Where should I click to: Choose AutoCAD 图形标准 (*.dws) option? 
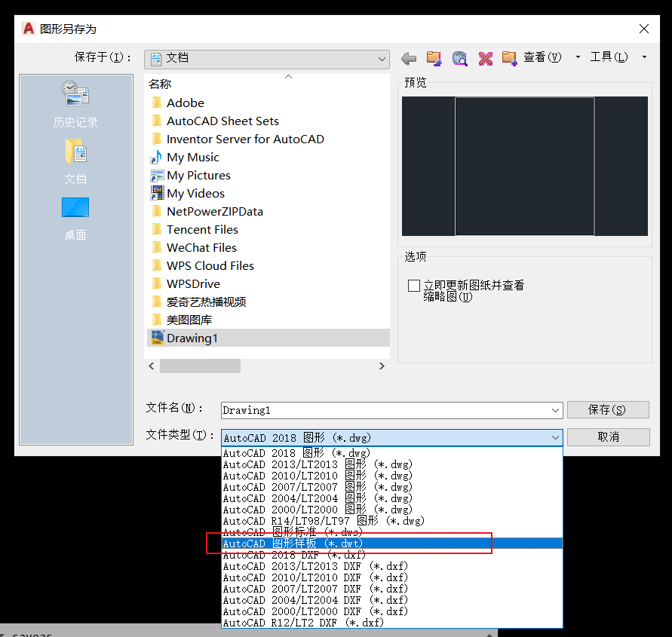point(391,532)
